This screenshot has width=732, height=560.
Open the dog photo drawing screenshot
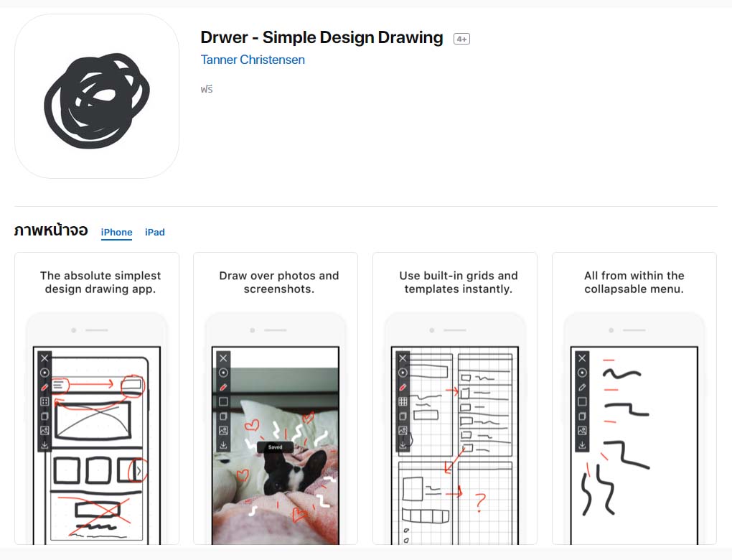pos(276,398)
